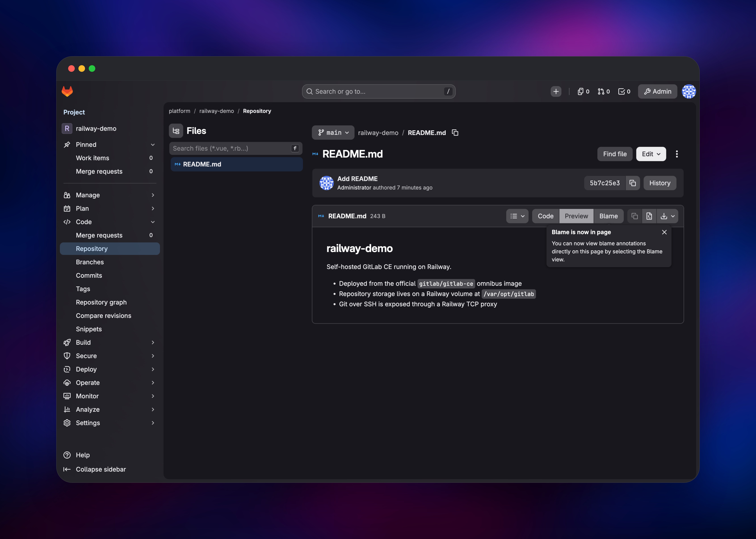
Task: Toggle the file tree browser icon
Action: (x=176, y=131)
